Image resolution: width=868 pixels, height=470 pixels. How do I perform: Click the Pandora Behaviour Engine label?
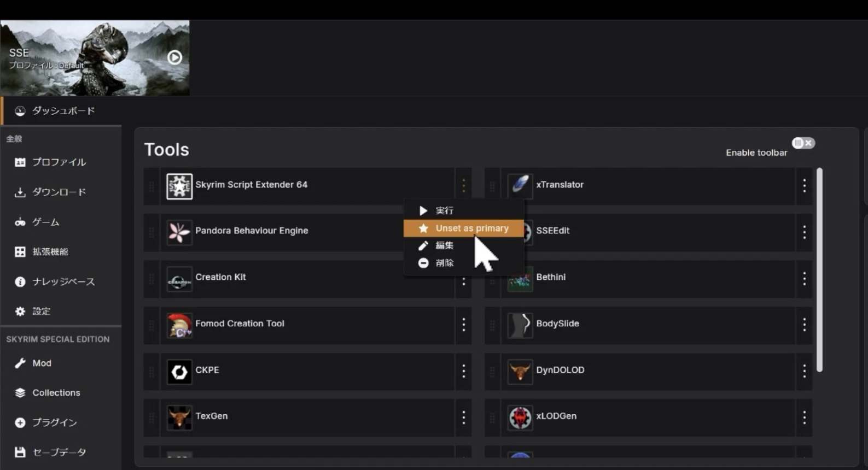(252, 231)
